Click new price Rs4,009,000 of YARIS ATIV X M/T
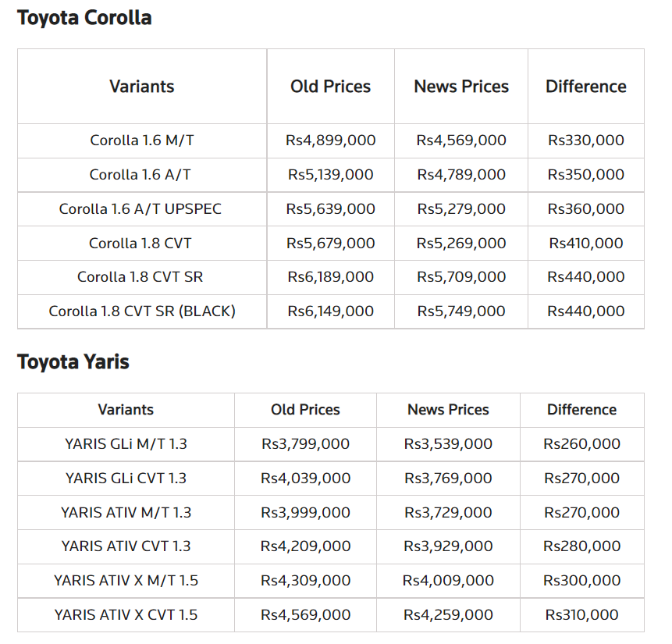Screen dimensions: 672x644 [x=448, y=581]
